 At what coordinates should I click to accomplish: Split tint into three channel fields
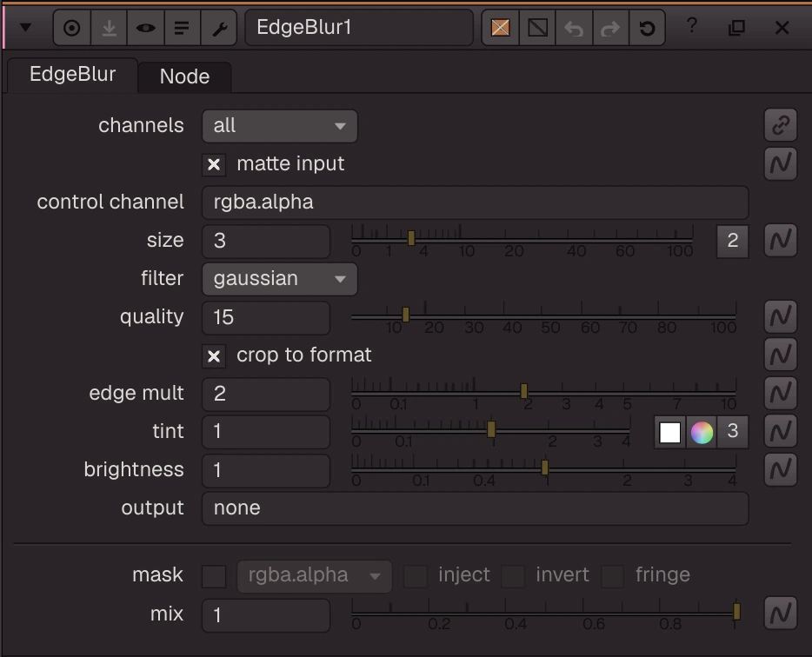732,431
